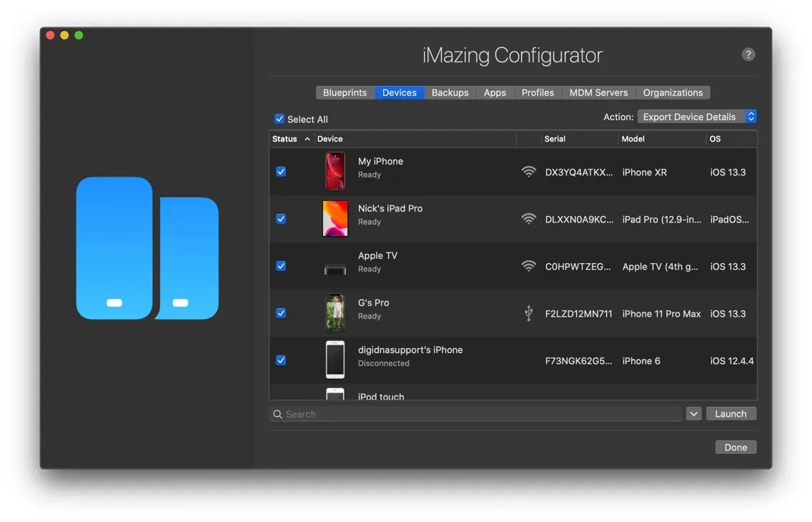Screen dimensions: 812x522
Task: Toggle the Select All checkbox
Action: click(279, 119)
